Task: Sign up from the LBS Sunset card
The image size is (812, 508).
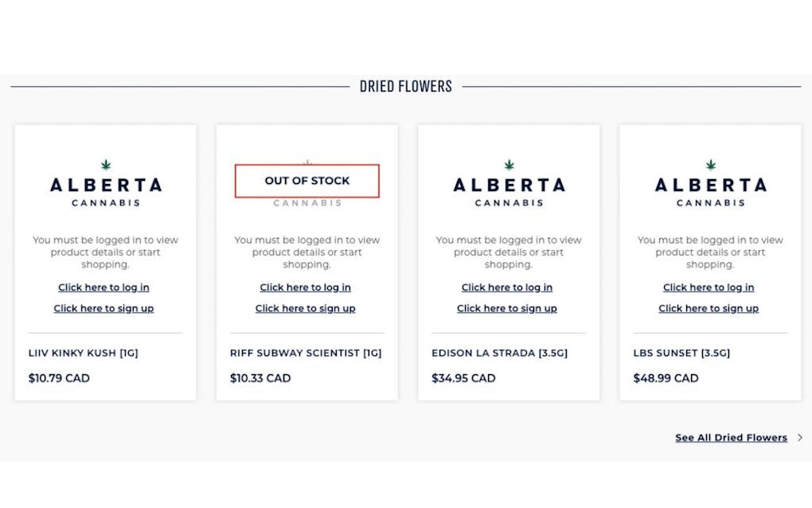Action: click(x=709, y=308)
